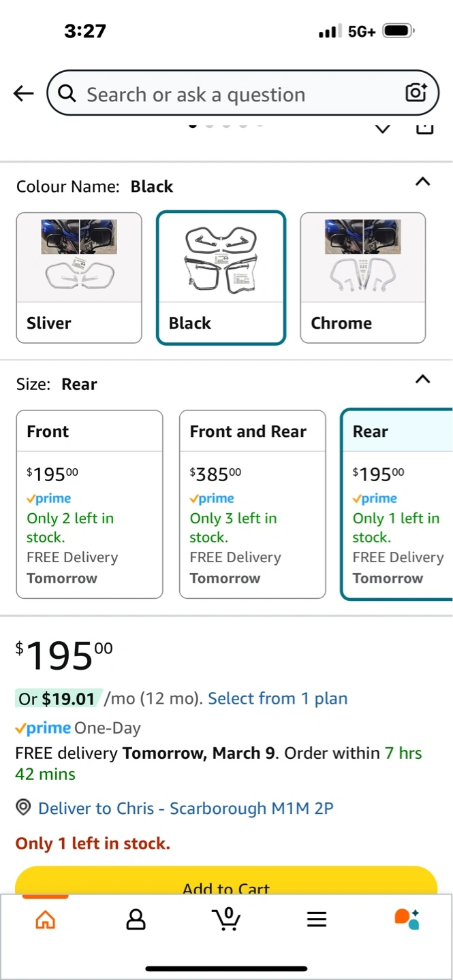
Task: Tap the delivery location pin icon
Action: (24, 808)
